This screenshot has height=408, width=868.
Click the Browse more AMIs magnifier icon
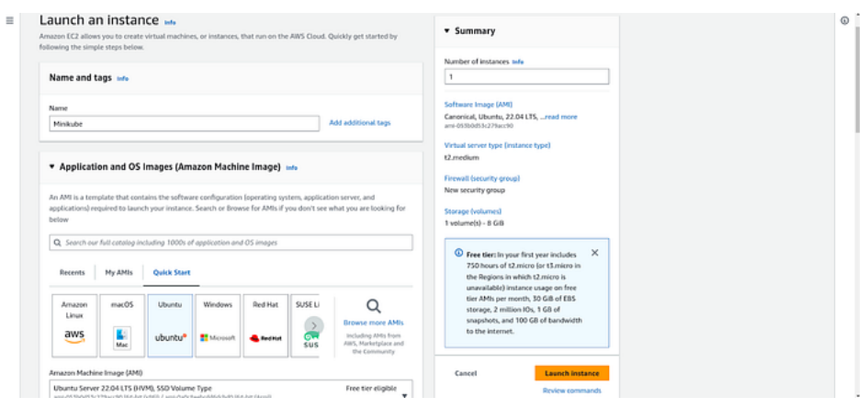pos(374,306)
